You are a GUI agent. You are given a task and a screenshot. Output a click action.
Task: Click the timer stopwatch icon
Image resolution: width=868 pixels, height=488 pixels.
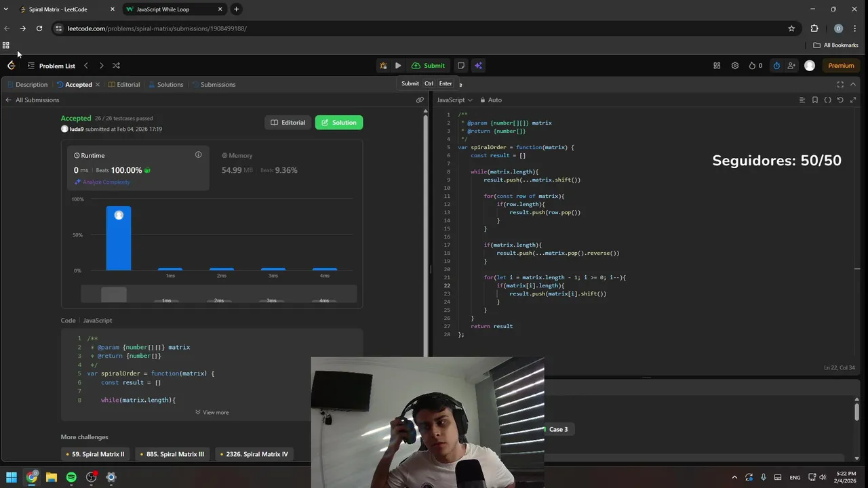coord(776,66)
